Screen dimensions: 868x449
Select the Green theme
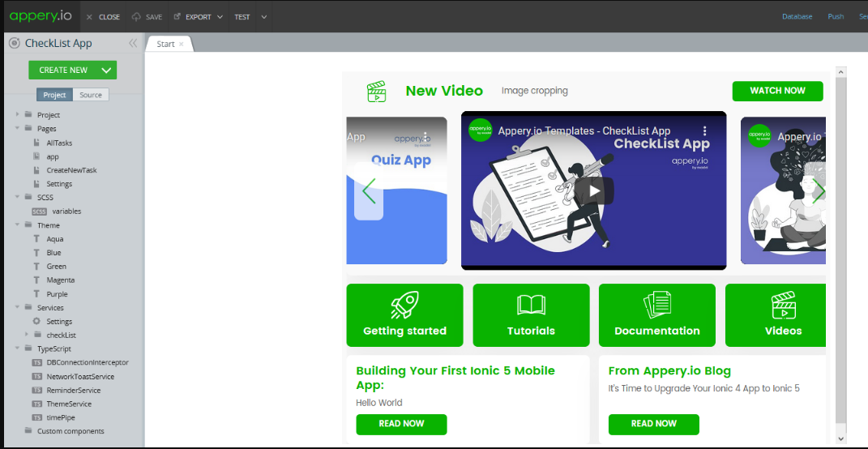click(x=56, y=267)
